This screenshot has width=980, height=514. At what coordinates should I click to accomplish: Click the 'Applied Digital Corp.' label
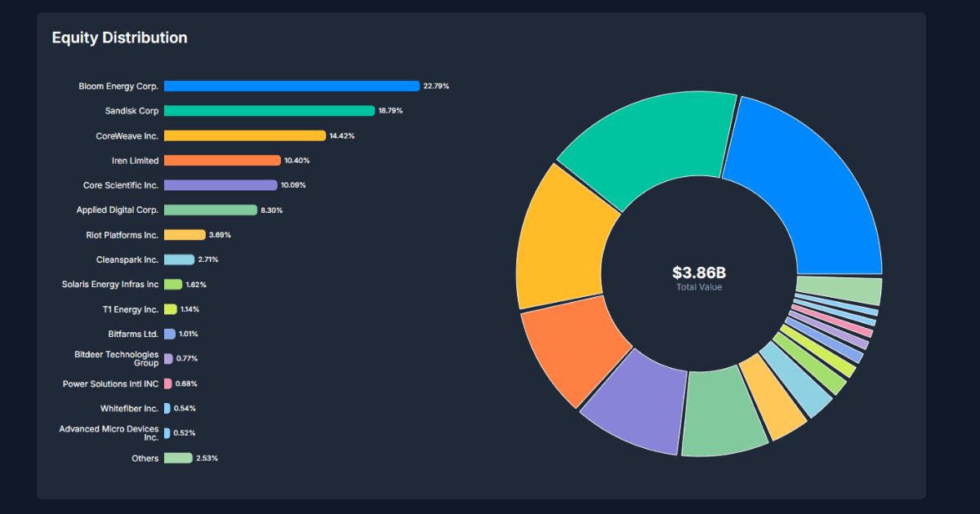(118, 210)
